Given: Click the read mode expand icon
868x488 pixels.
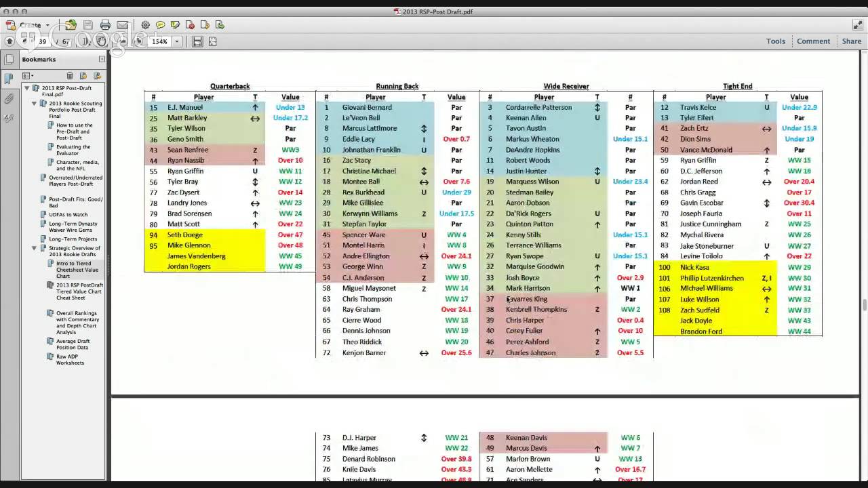Looking at the screenshot, I should point(858,25).
